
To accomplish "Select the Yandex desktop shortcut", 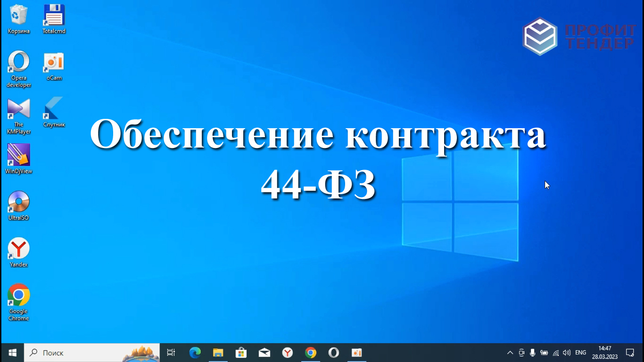I will (19, 253).
